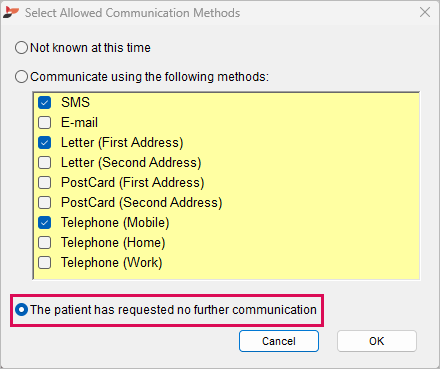Viewport: 440px width, 369px height.
Task: Enable Telephone (Work) checkbox
Action: 44,263
